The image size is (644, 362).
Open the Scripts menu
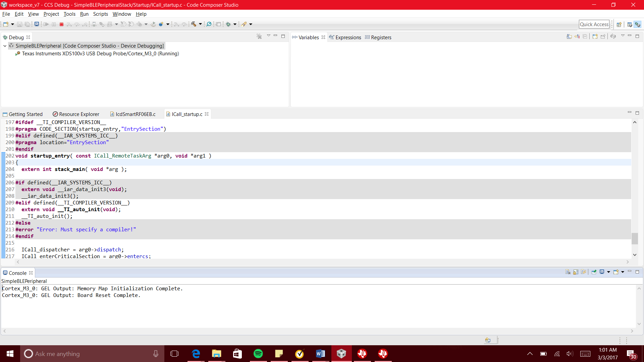click(100, 14)
